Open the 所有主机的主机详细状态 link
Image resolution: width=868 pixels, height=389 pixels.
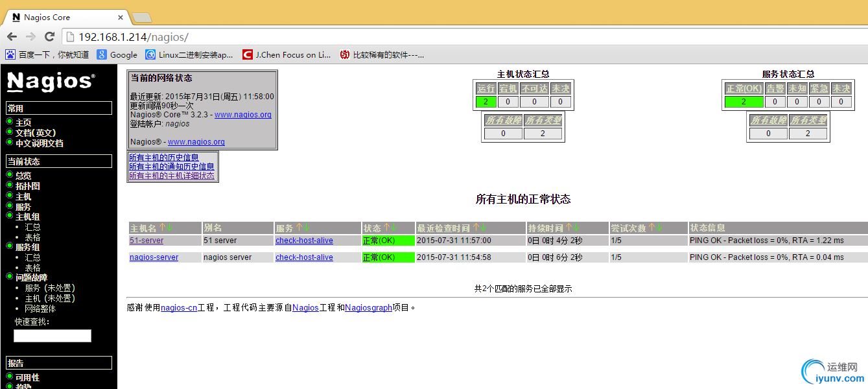coord(172,176)
